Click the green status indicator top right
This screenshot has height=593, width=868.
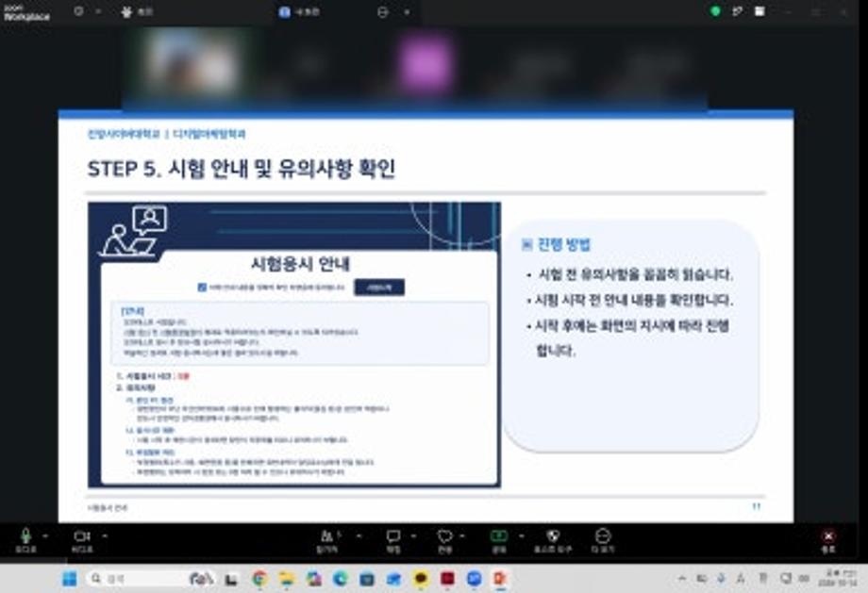715,10
